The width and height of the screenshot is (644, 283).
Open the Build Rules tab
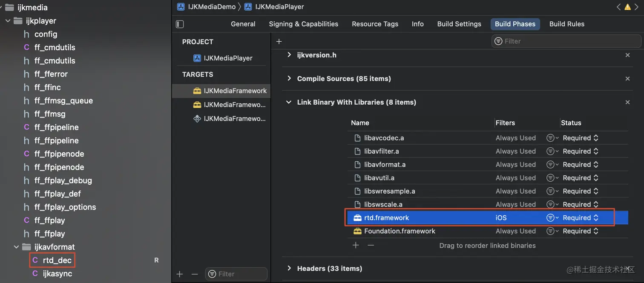567,24
